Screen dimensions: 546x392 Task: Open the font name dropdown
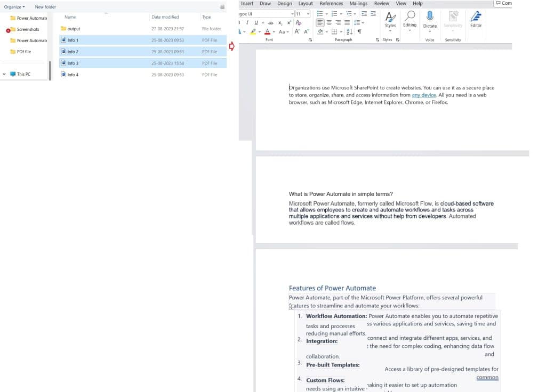[x=292, y=14]
